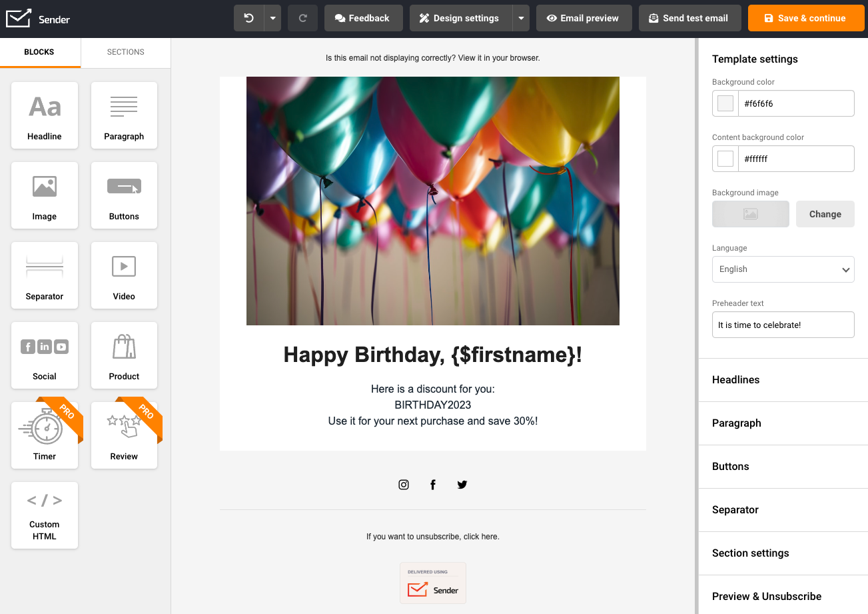Open the Design settings dropdown arrow
The image size is (868, 614).
click(521, 18)
